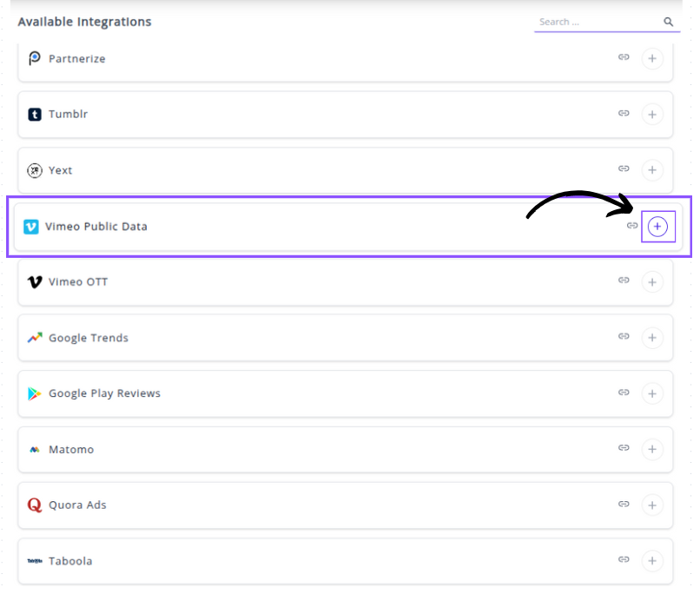
Task: Open the Taboola link icon
Action: point(624,560)
